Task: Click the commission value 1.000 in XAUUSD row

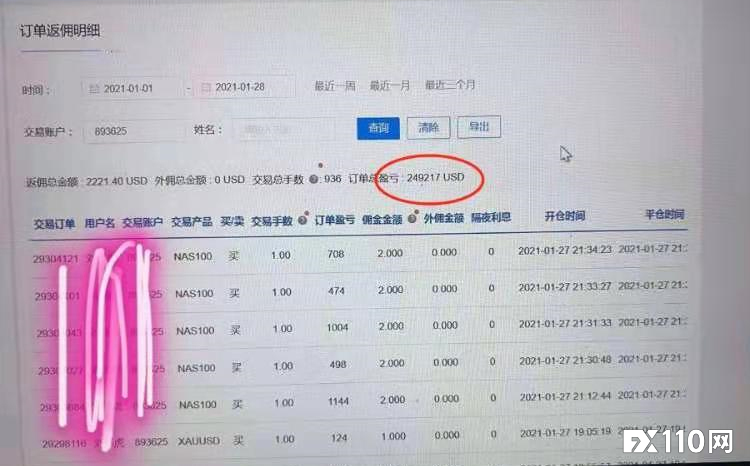Action: coord(393,436)
